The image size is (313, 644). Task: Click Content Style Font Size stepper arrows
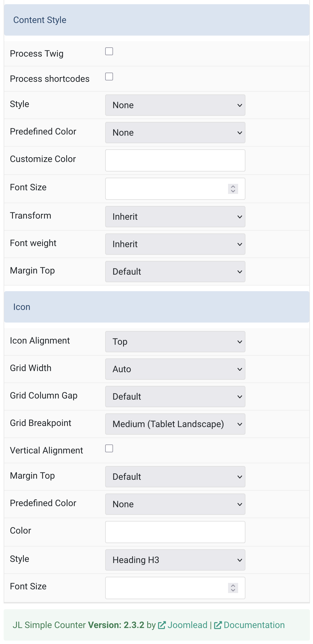pos(233,189)
